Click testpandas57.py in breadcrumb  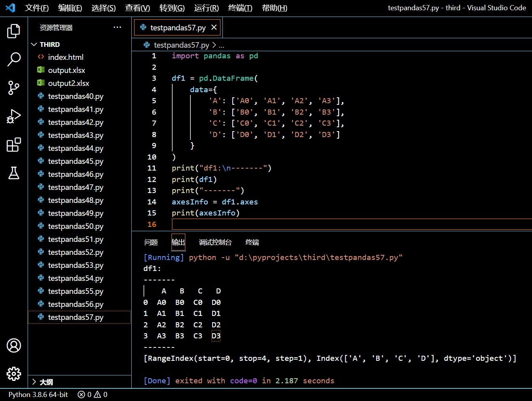[x=181, y=45]
